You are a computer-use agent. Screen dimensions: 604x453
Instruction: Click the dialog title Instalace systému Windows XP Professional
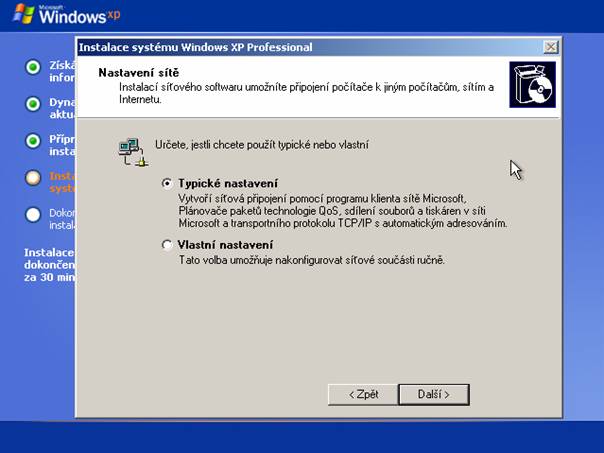[x=195, y=47]
